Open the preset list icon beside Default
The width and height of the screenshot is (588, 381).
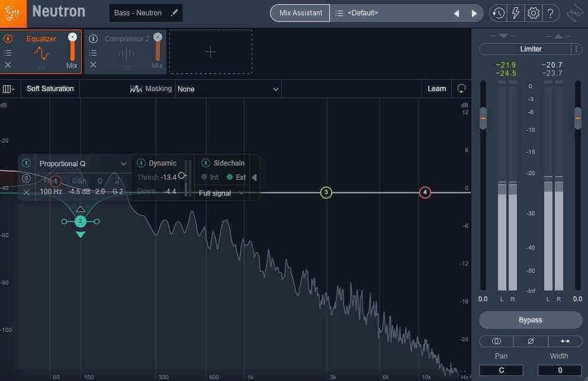coord(339,14)
